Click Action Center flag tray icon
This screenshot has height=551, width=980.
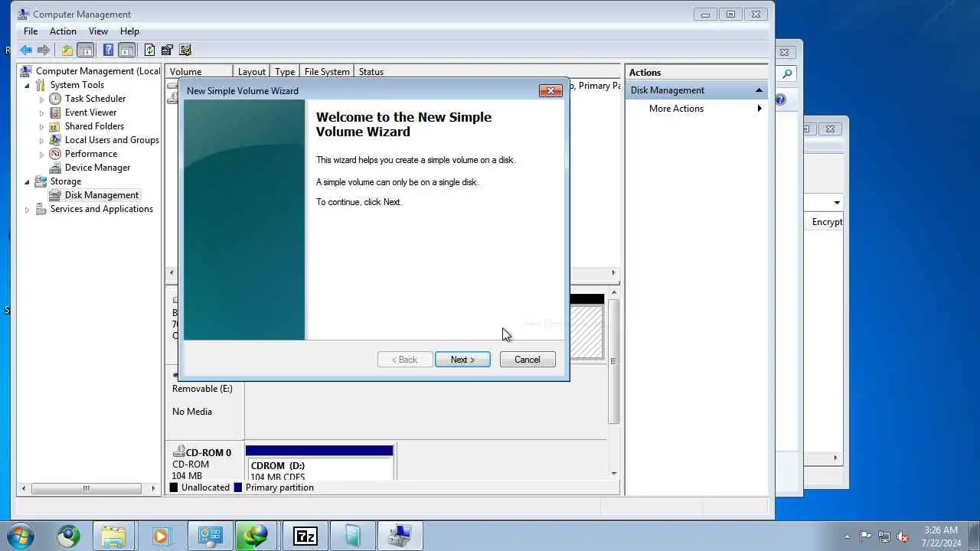click(x=865, y=536)
